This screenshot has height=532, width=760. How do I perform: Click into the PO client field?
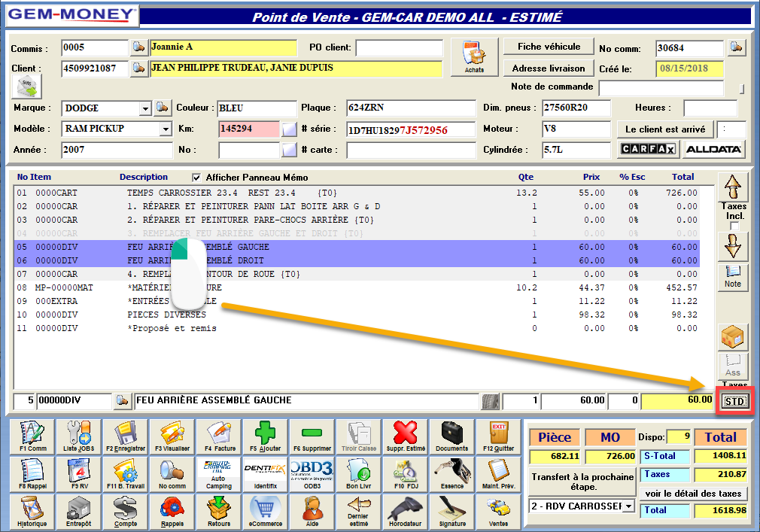(x=400, y=48)
